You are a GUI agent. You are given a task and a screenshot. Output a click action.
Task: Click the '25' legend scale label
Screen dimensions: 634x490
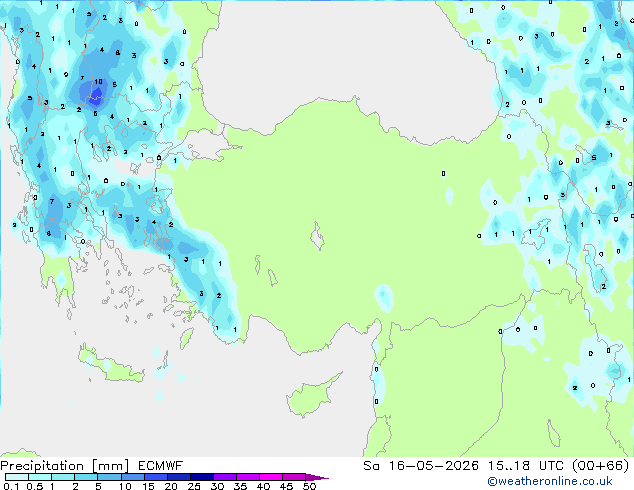[x=194, y=486]
